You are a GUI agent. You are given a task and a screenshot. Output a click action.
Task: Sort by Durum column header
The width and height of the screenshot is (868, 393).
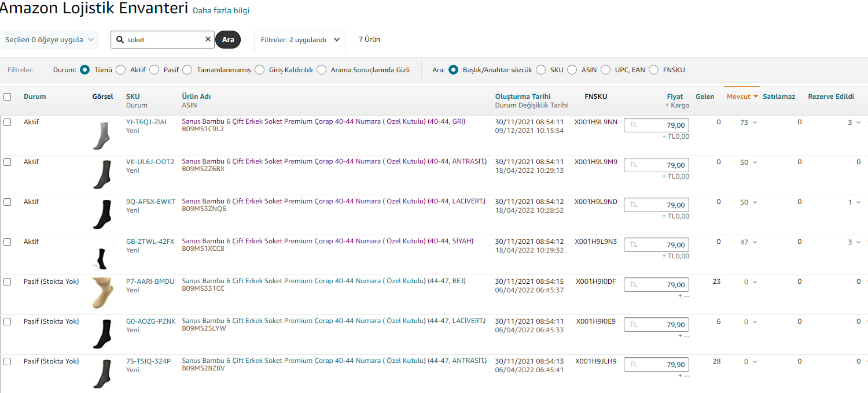click(35, 97)
